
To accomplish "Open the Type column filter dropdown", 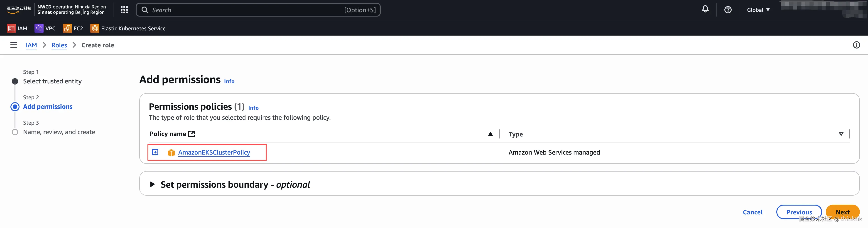I will point(841,134).
